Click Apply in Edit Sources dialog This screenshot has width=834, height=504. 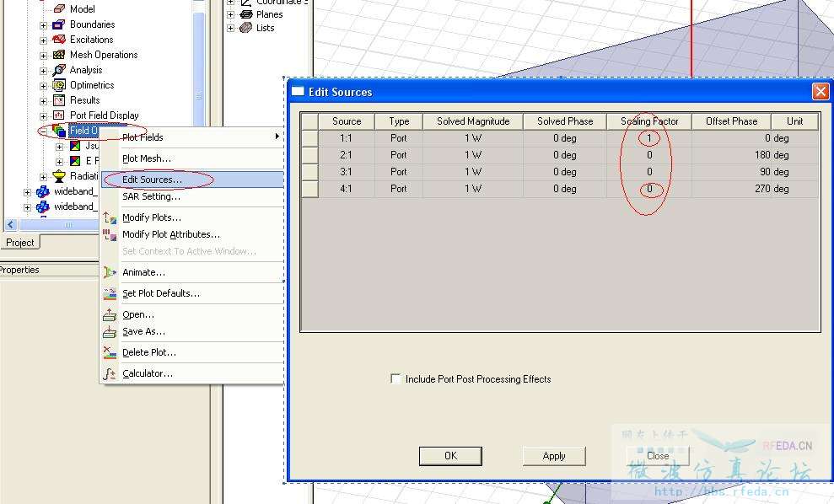coord(554,456)
